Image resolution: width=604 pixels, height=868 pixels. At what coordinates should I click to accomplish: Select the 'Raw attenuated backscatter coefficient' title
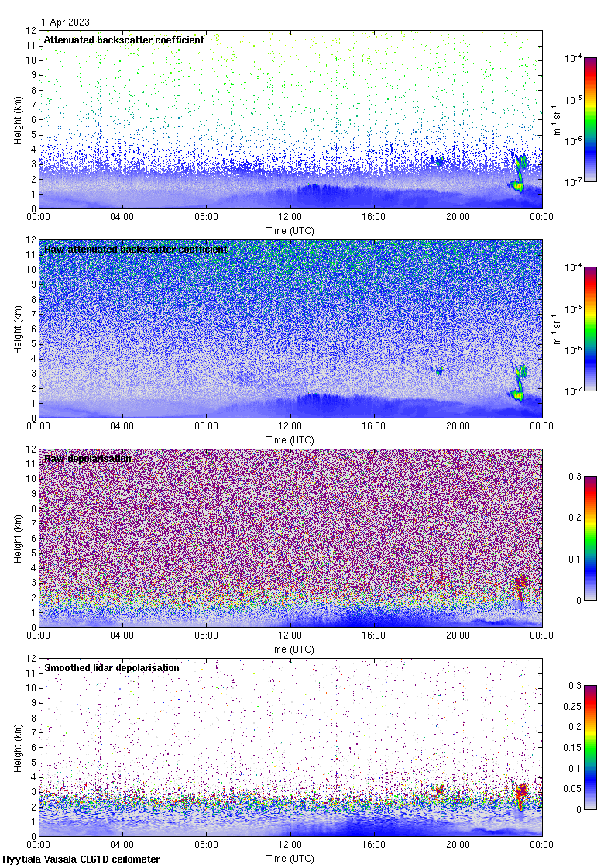[x=136, y=249]
